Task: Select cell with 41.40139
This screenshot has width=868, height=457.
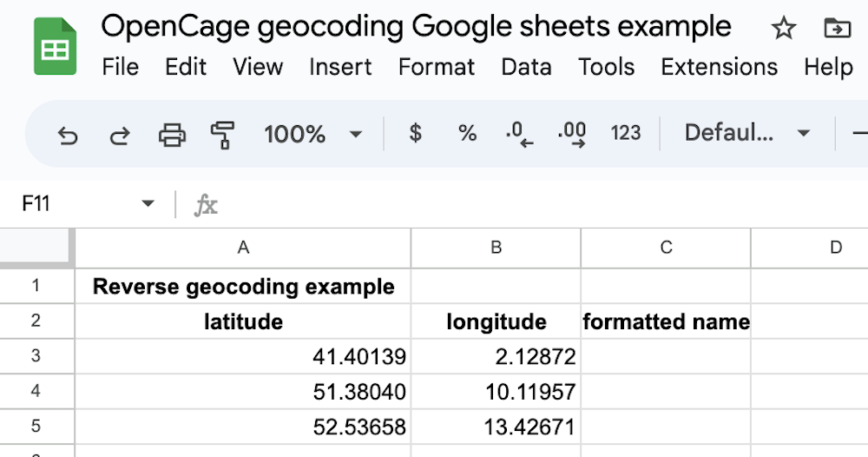Action: [x=243, y=356]
